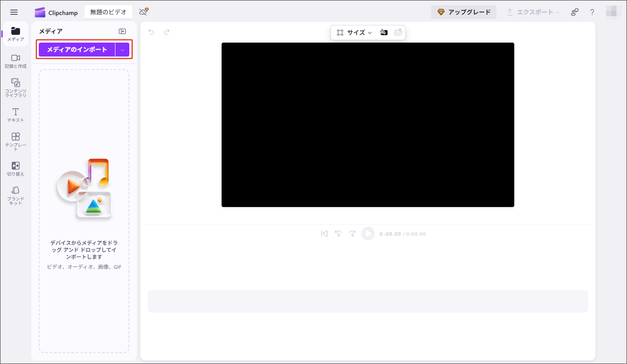Viewport: 627px width, 364px height.
Task: Click the アップグレード button
Action: [463, 12]
